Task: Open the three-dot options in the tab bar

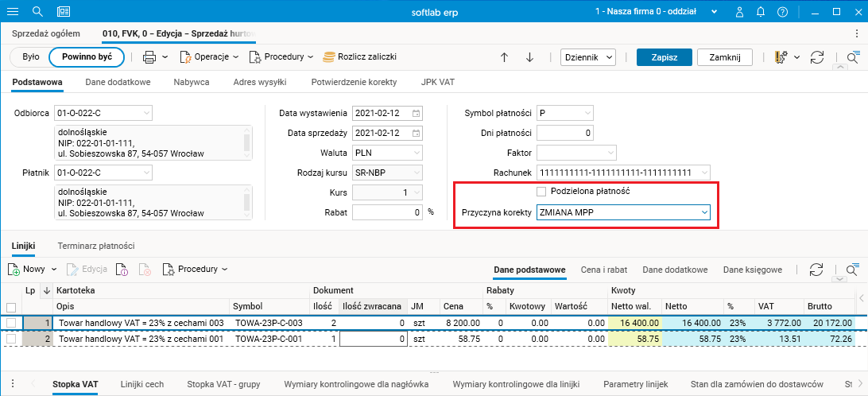Action: pyautogui.click(x=857, y=33)
